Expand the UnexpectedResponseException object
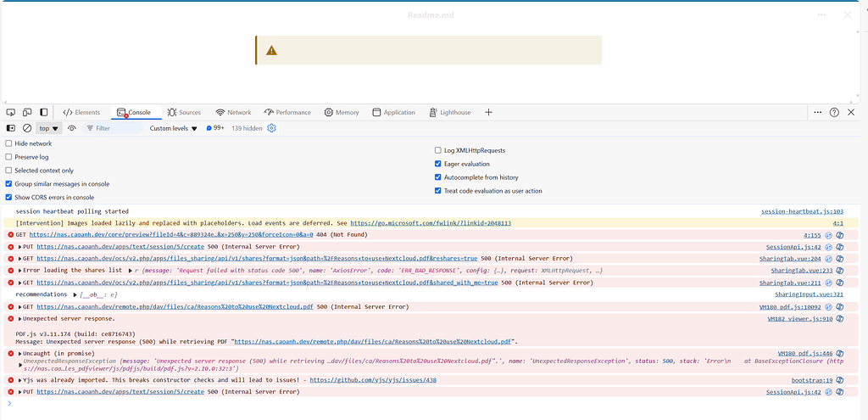This screenshot has width=868, height=420. (20, 365)
